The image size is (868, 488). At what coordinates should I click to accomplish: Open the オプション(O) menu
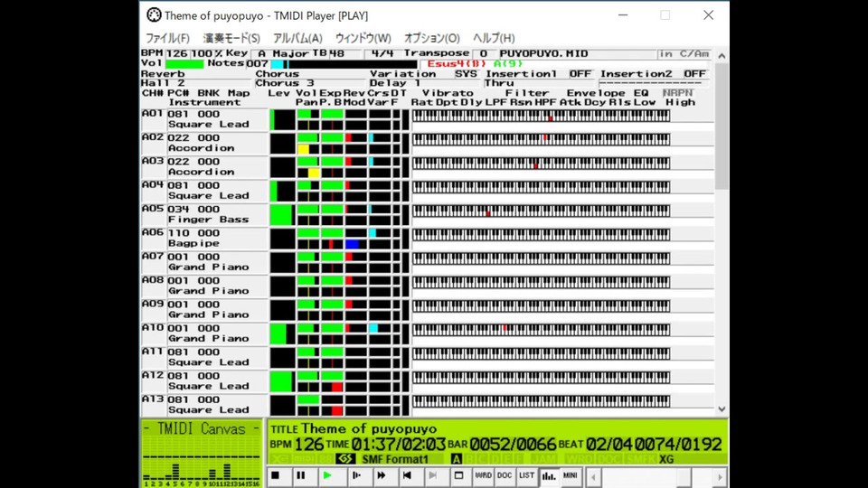pyautogui.click(x=432, y=38)
